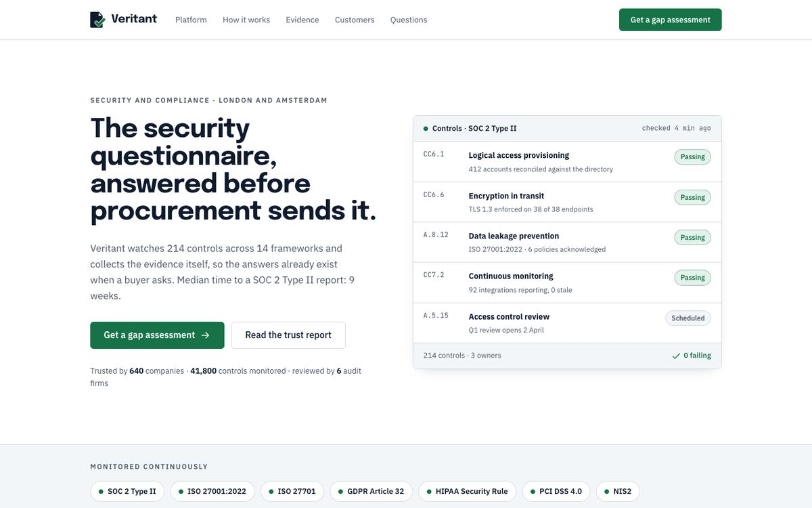Click ISO 27001:2022 · 6 policies acknowledged text
The height and width of the screenshot is (508, 812).
point(537,249)
